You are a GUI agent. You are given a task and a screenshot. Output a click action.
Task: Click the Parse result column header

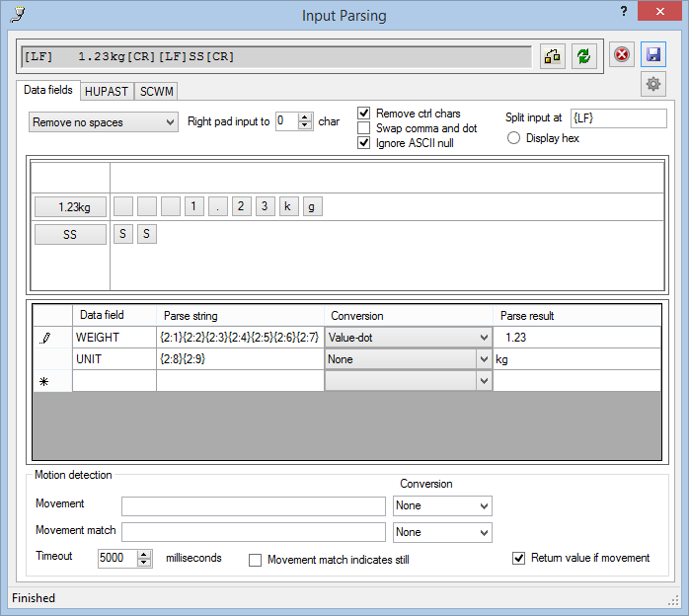click(576, 316)
